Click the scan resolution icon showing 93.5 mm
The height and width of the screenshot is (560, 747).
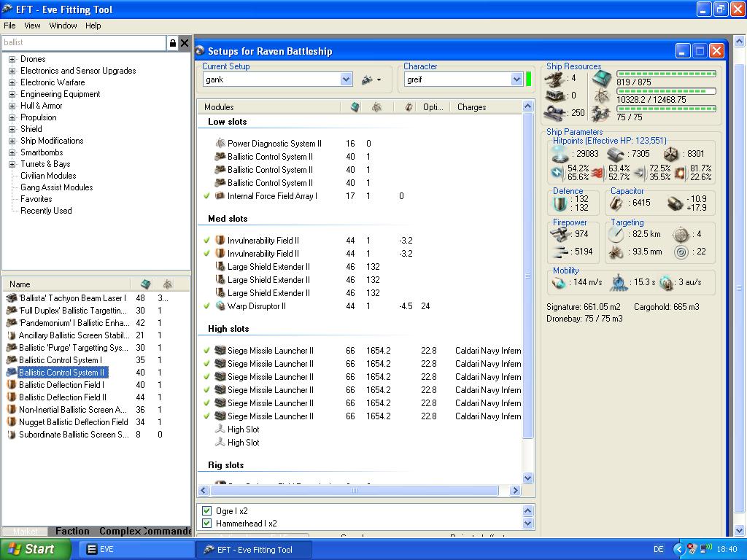pyautogui.click(x=616, y=252)
